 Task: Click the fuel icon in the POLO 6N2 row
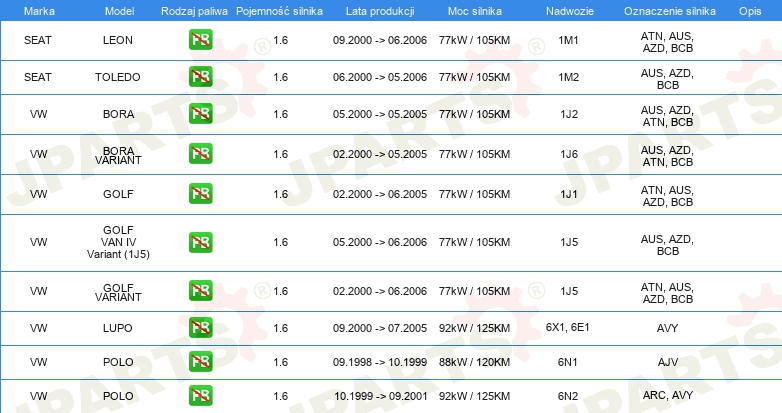(200, 396)
